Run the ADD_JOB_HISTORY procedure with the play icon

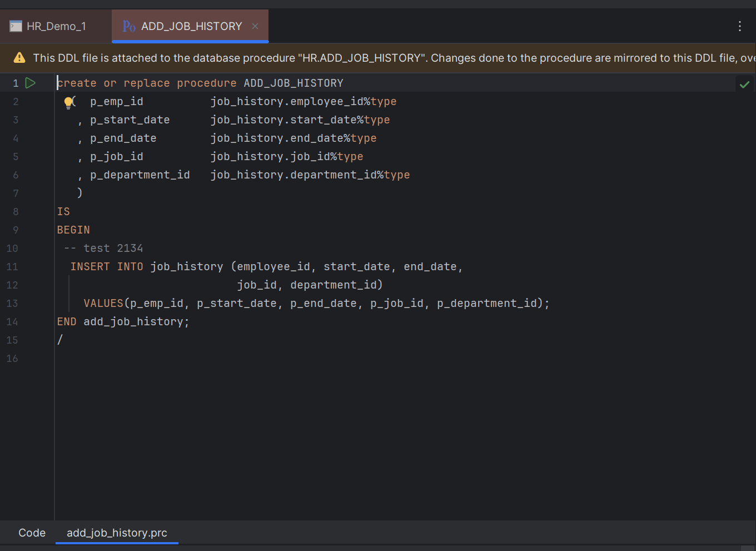click(31, 82)
